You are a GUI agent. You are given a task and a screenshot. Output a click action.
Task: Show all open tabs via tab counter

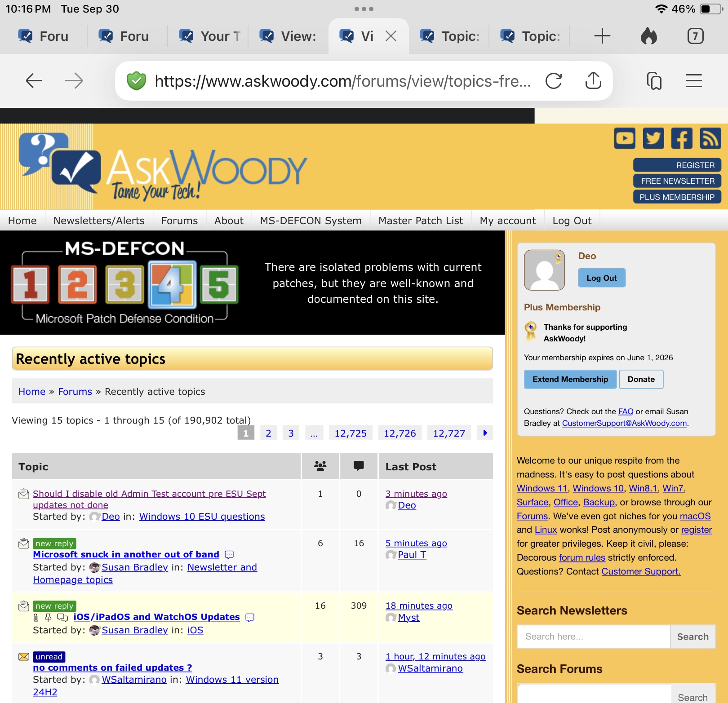(696, 35)
